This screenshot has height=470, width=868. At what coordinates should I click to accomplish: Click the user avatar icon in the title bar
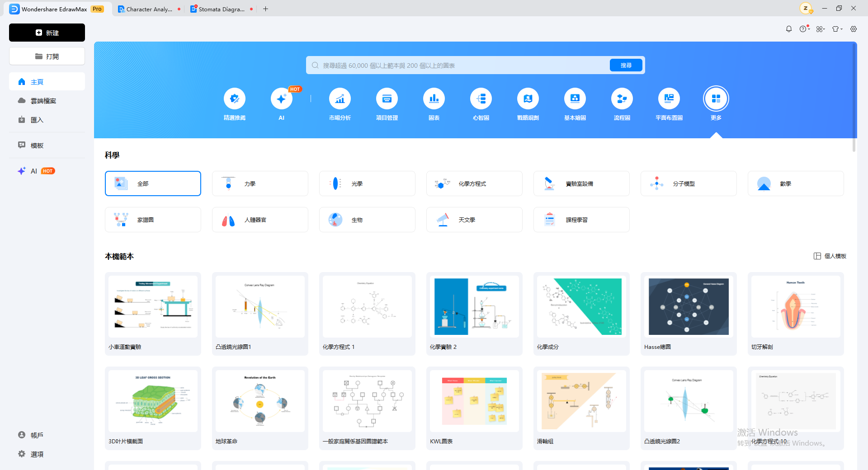coord(806,8)
